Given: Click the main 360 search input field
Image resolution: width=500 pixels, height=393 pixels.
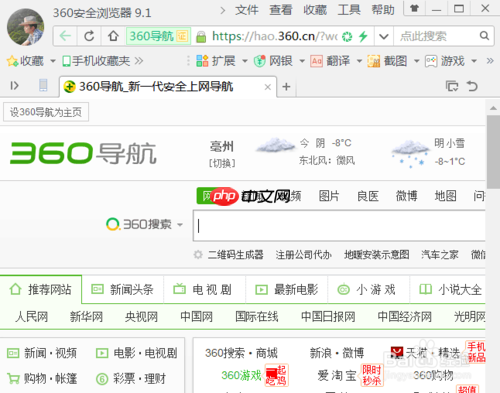Looking at the screenshot, I should pyautogui.click(x=339, y=226).
